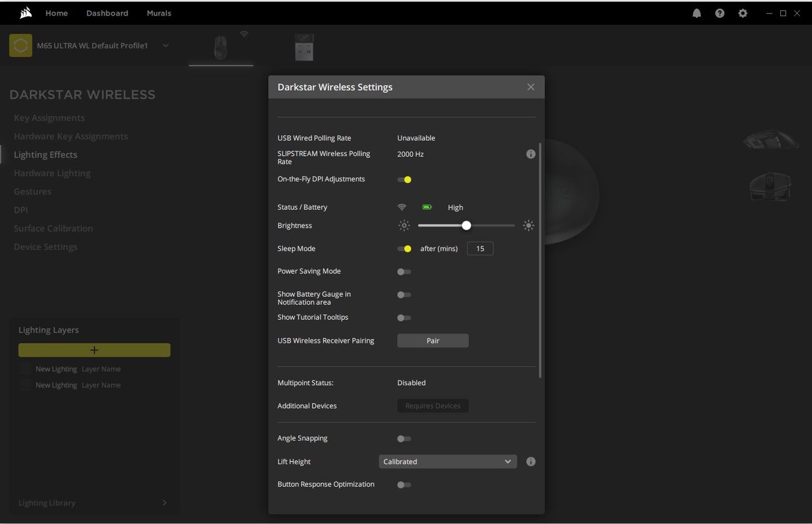Select the Darkstar mouse device icon

click(221, 47)
